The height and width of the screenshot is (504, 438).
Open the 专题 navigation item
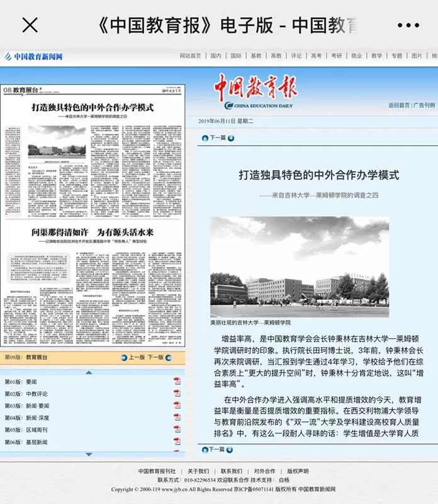coord(396,55)
